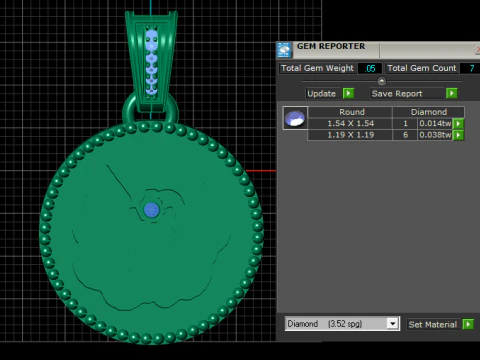Open the Diamond material dropdown
The width and height of the screenshot is (480, 360).
point(393,324)
